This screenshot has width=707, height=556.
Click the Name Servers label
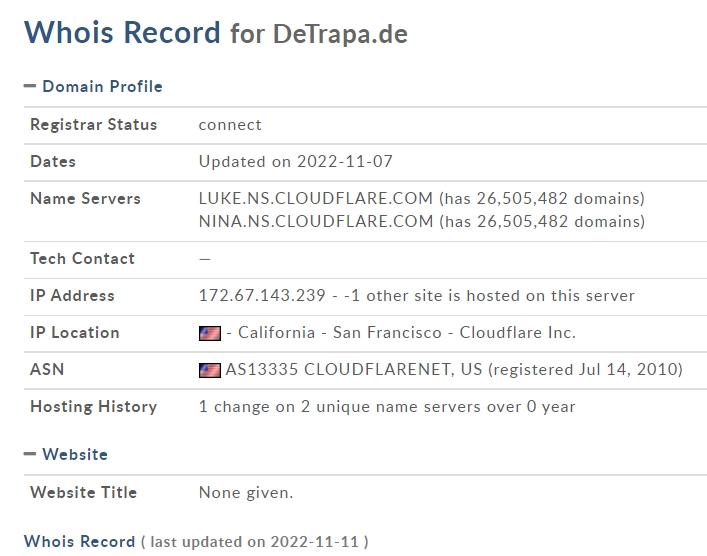pyautogui.click(x=85, y=198)
